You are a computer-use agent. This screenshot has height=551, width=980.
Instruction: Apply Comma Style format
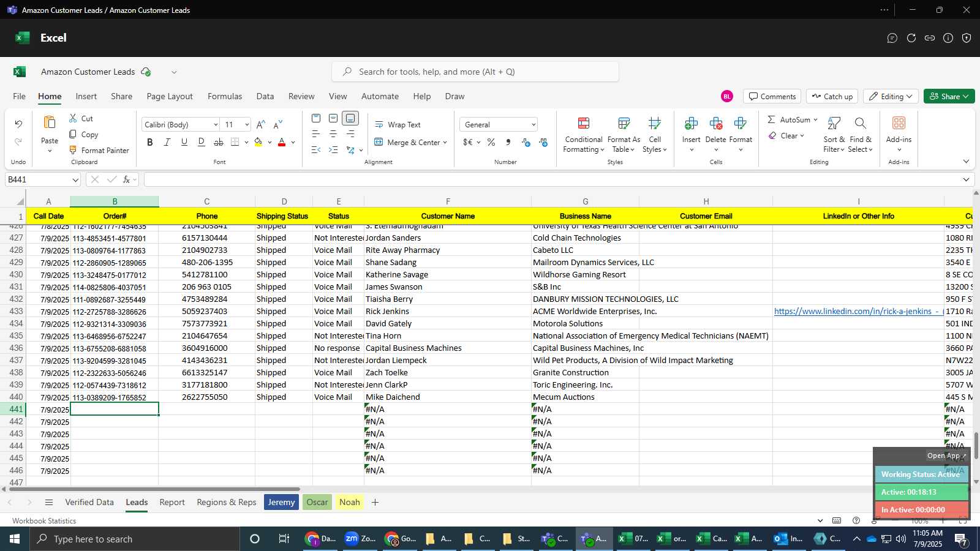point(508,142)
